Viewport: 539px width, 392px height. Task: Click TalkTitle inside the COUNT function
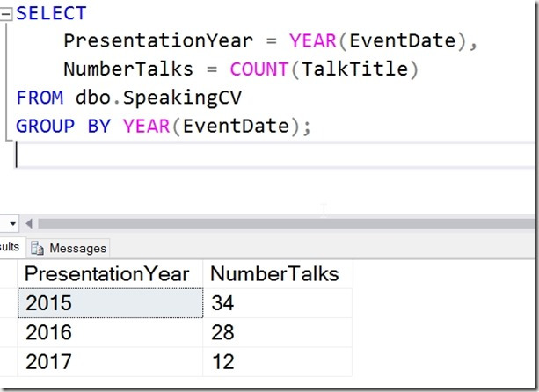click(x=354, y=69)
